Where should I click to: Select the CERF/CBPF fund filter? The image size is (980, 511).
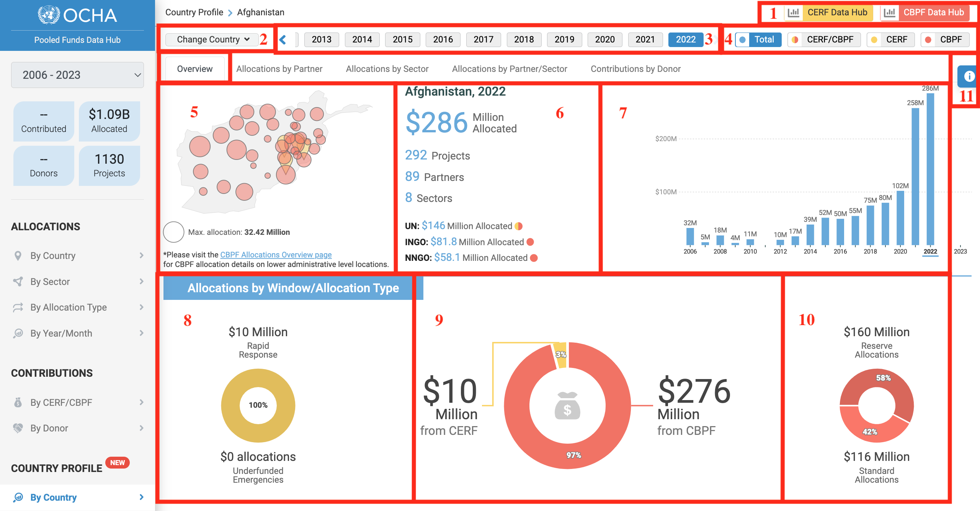click(824, 39)
